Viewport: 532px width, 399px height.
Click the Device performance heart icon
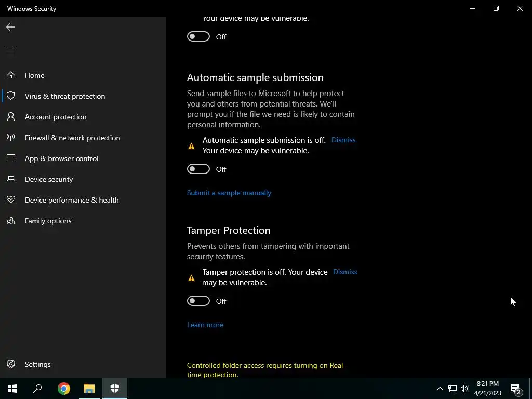[11, 199]
